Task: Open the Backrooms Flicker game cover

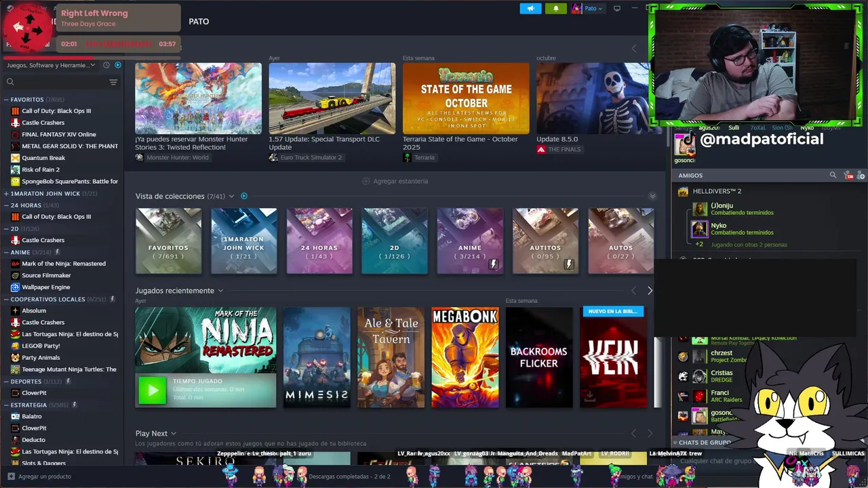Action: coord(539,357)
